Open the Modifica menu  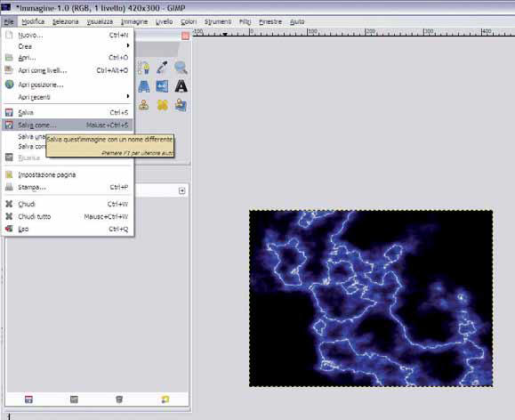33,21
